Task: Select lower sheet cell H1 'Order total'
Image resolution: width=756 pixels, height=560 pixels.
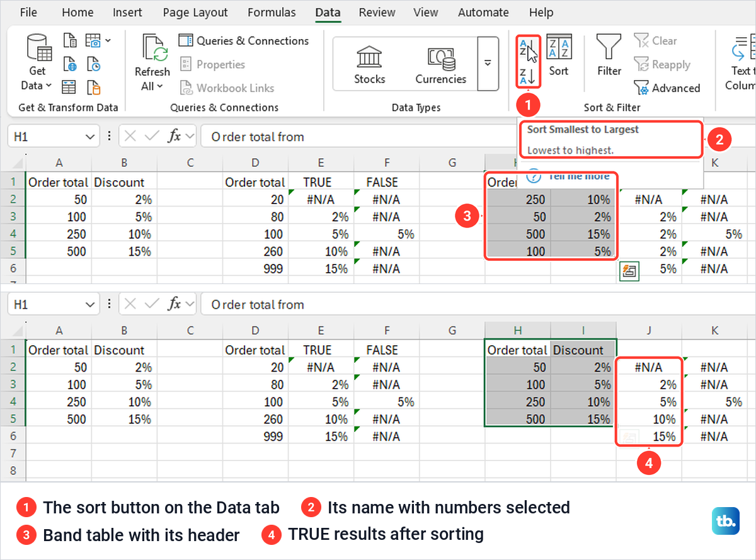Action: (518, 350)
